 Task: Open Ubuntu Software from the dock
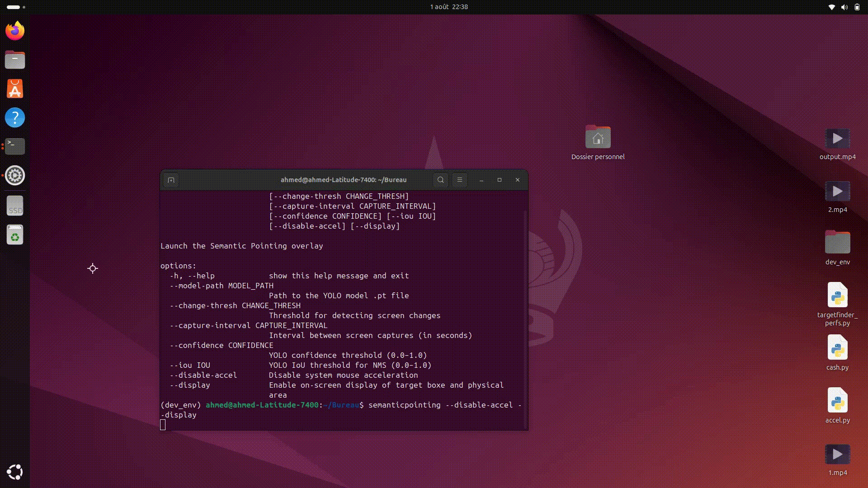point(15,89)
